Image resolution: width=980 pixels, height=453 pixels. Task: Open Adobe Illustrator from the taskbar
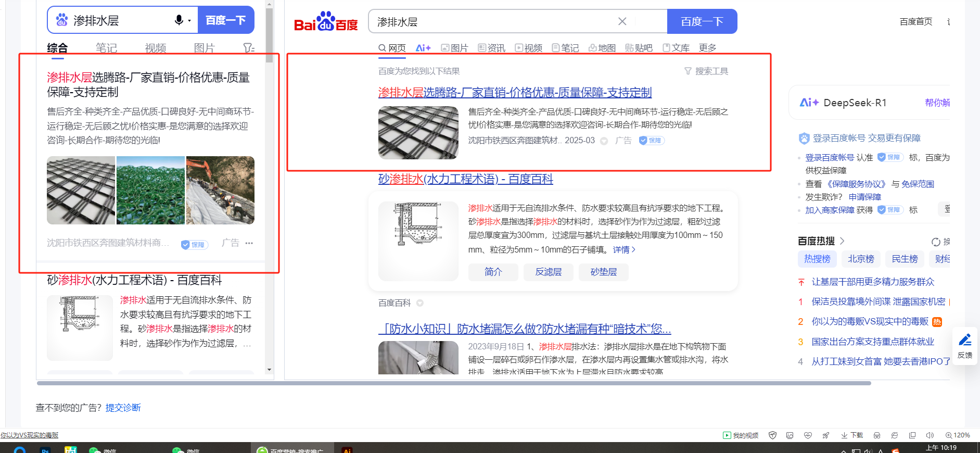click(347, 450)
